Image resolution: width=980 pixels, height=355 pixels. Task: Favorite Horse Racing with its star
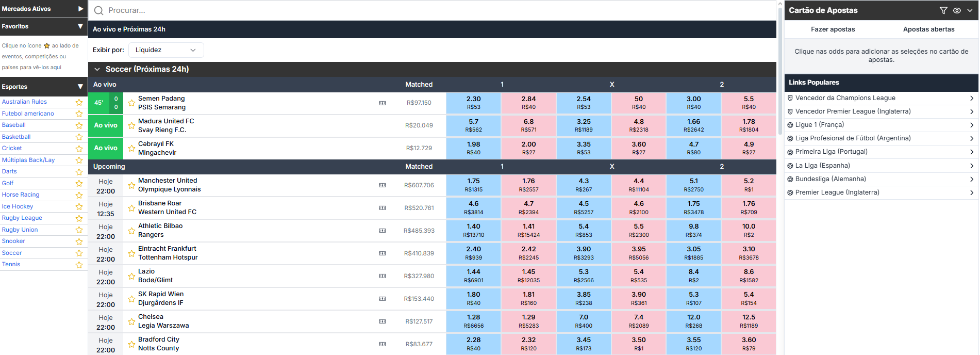pos(79,195)
